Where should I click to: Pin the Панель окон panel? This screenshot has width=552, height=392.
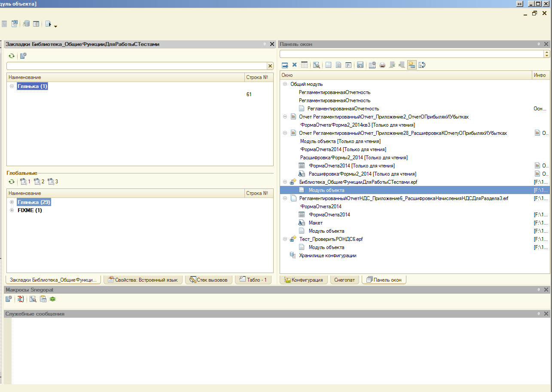coord(539,44)
